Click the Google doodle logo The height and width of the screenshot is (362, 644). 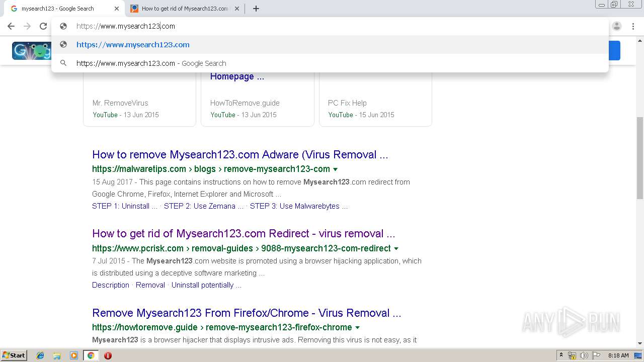32,51
